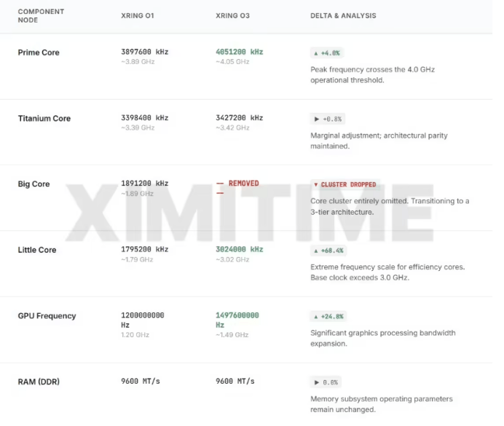Select the RAM (DDR) row label
Image resolution: width=504 pixels, height=426 pixels.
(x=39, y=382)
